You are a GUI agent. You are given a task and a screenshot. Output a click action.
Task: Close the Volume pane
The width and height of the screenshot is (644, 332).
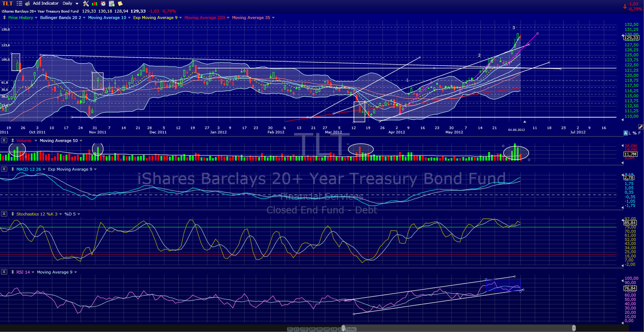[x=4, y=141]
